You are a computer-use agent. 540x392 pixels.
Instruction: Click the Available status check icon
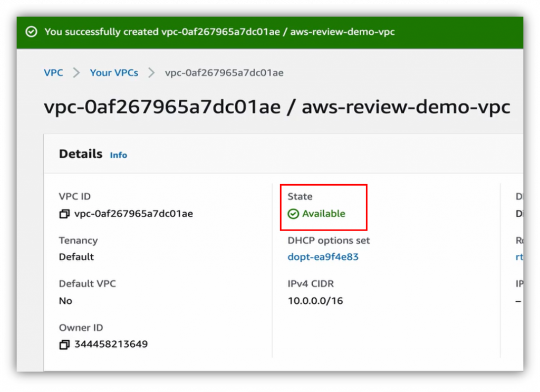point(293,214)
